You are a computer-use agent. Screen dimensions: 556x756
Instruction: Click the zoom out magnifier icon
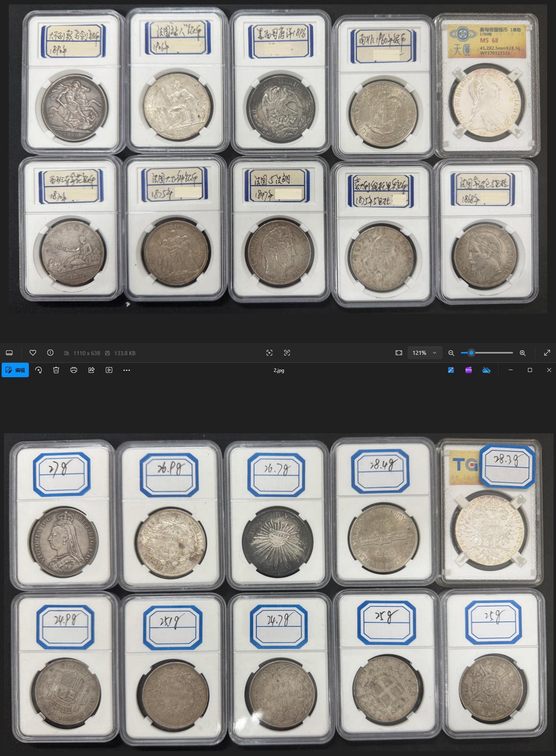(x=451, y=353)
